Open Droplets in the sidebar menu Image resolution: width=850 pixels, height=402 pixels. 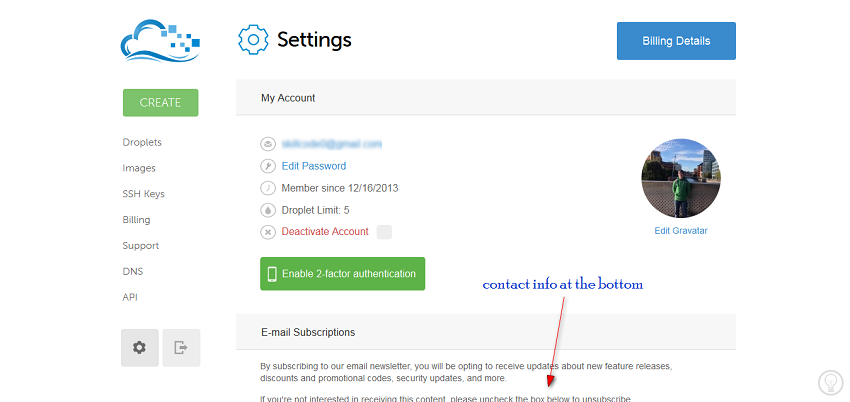click(x=142, y=142)
